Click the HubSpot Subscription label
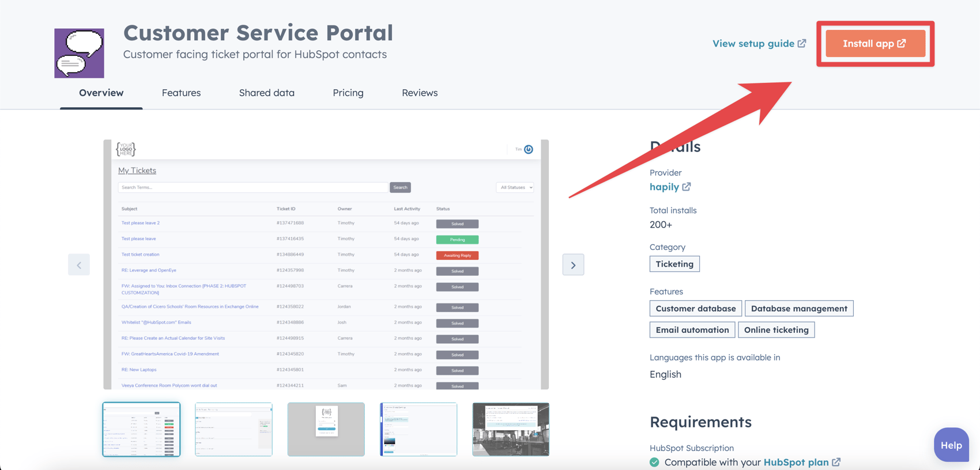 tap(692, 448)
